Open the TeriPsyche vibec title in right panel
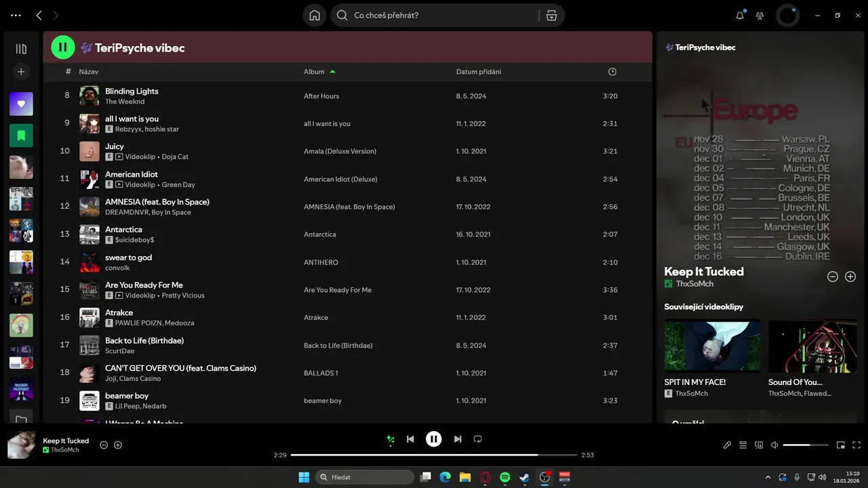The image size is (868, 488). tap(705, 47)
